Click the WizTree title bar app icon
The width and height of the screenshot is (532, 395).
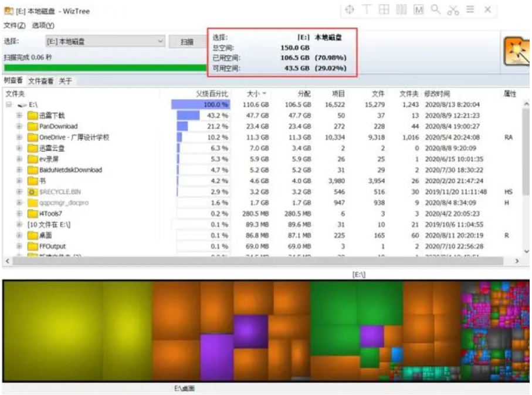tap(8, 11)
